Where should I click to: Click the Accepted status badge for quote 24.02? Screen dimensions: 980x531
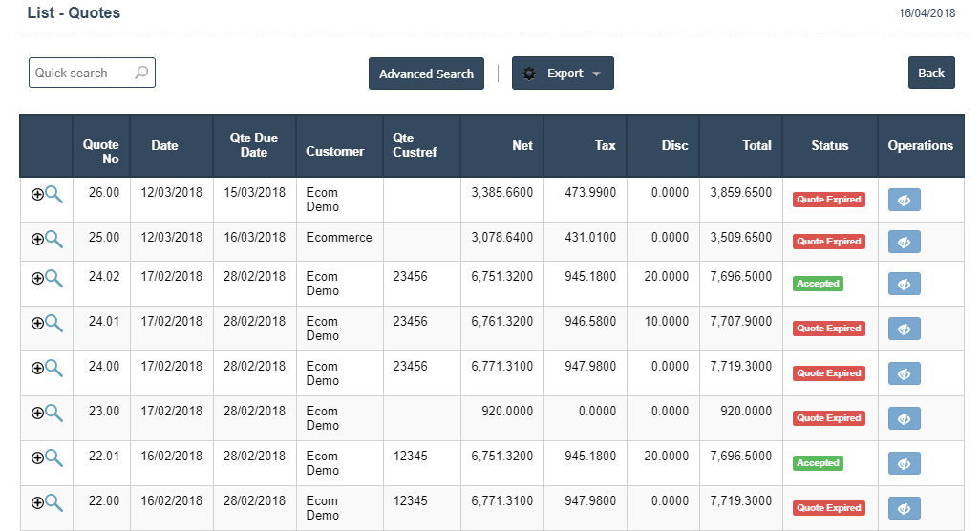click(x=818, y=284)
